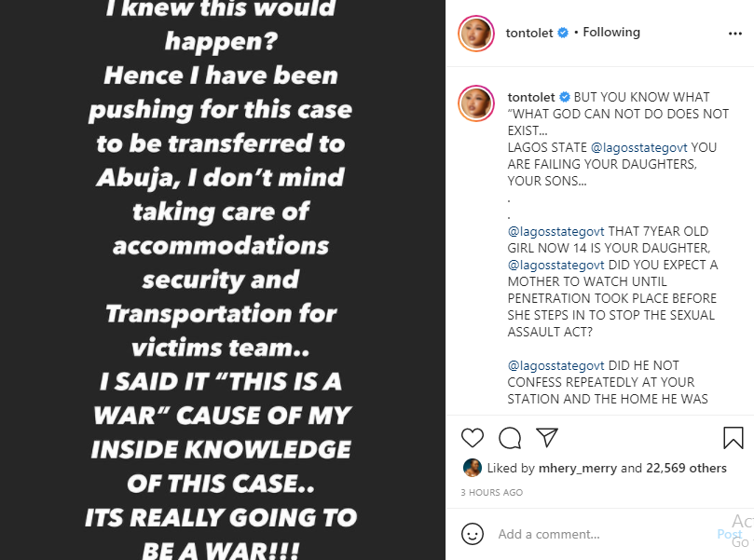Like the post with heart icon
Viewport: 754px width, 560px height.
[473, 438]
